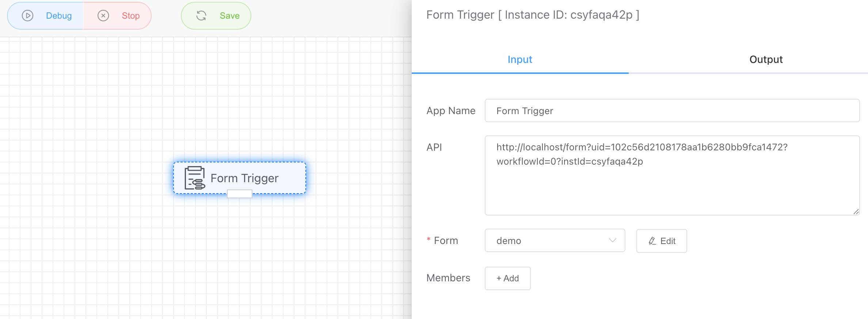Switch to the Output tab
The width and height of the screenshot is (868, 319).
(x=766, y=60)
